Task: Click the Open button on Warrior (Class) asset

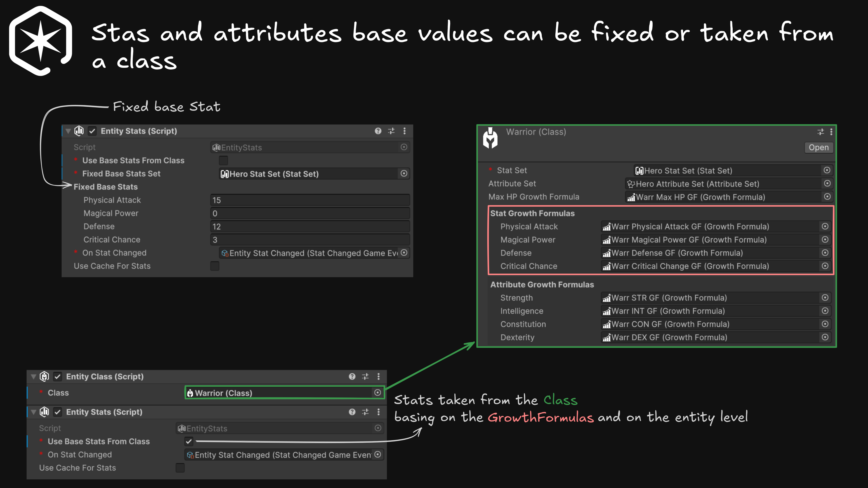Action: pos(818,148)
